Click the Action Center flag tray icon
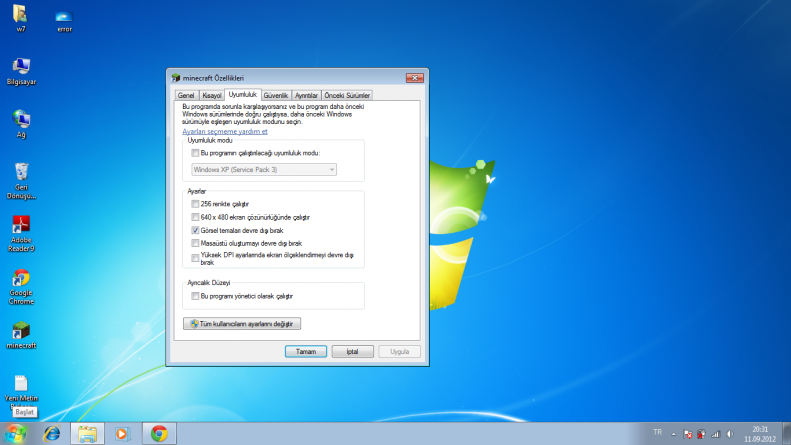 click(688, 434)
